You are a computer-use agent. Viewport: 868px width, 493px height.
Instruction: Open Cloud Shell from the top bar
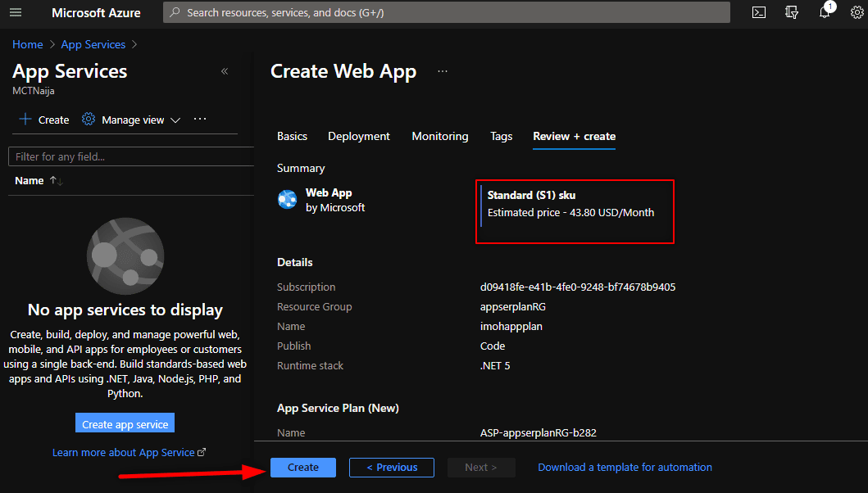pyautogui.click(x=759, y=12)
